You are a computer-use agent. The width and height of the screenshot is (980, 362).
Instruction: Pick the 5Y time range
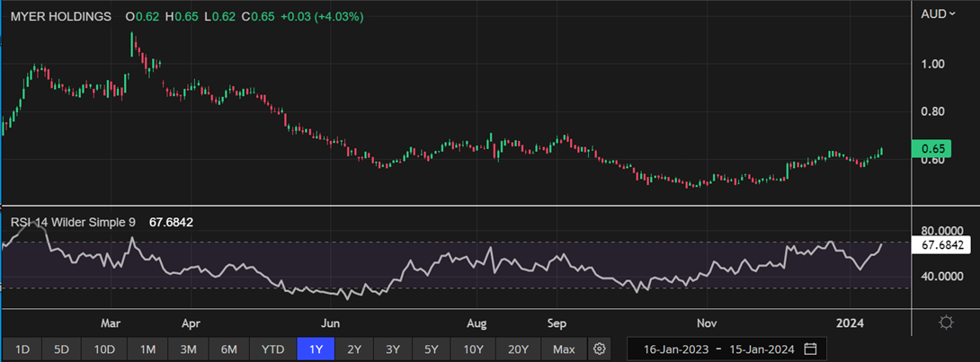(x=432, y=349)
